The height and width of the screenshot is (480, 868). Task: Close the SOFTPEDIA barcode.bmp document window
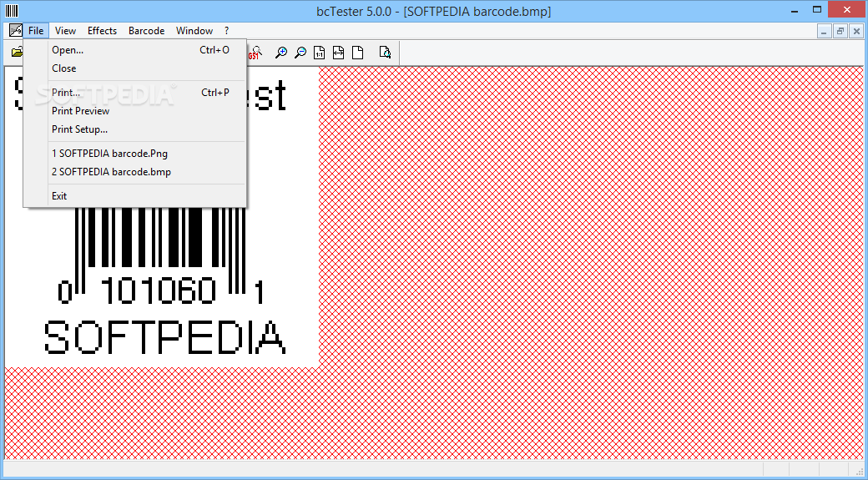tap(856, 31)
